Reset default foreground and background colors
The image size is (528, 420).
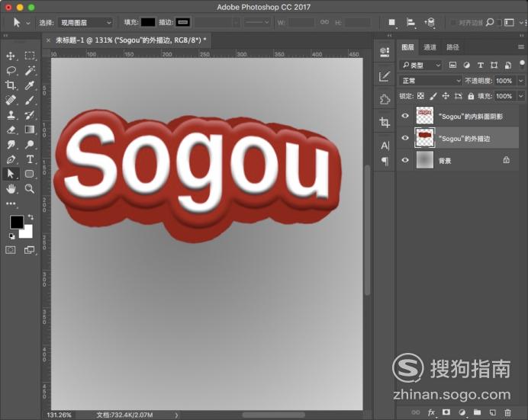pyautogui.click(x=12, y=236)
